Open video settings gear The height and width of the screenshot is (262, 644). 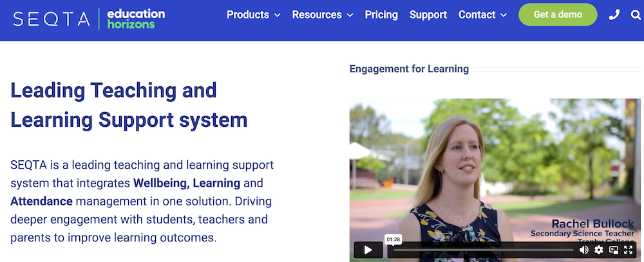point(599,250)
